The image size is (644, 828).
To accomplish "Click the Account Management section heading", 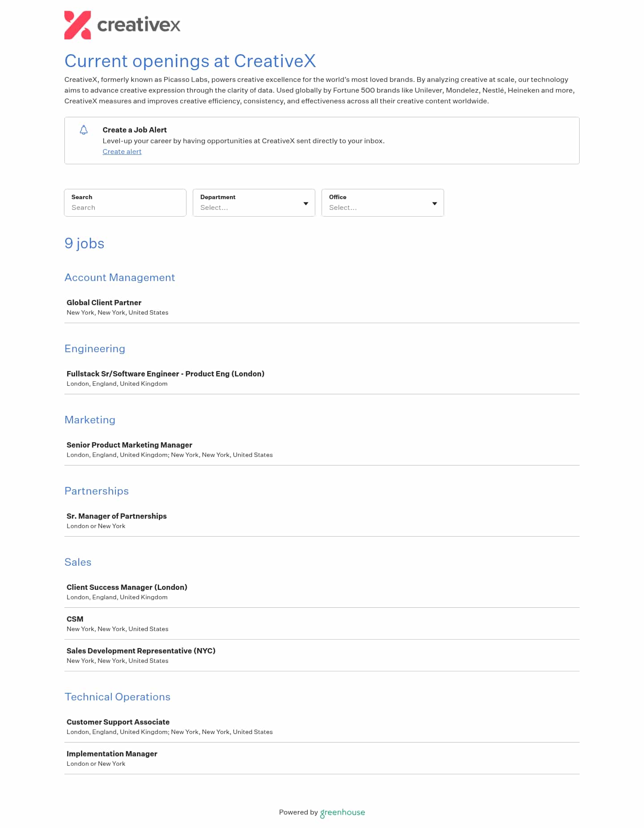I will 120,277.
